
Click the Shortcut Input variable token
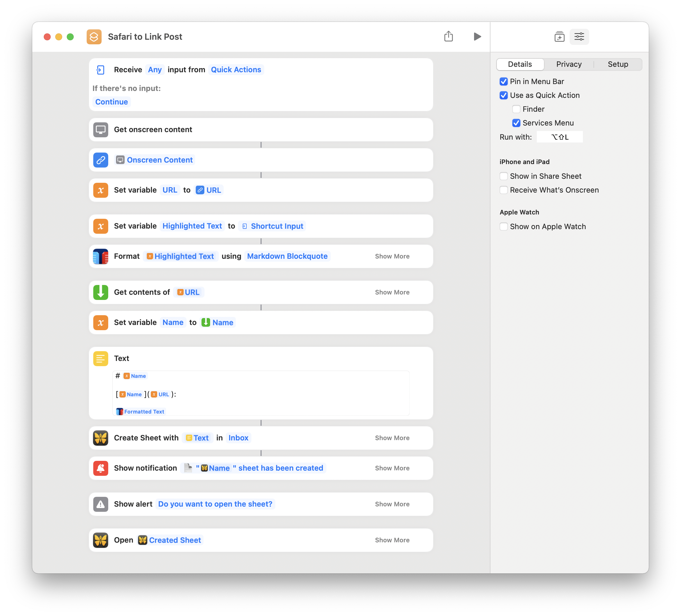point(272,226)
